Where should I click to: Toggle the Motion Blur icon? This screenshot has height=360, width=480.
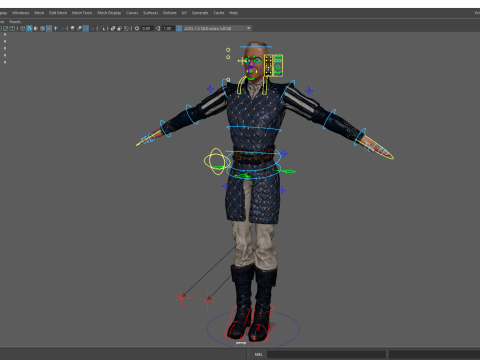[x=79, y=28]
